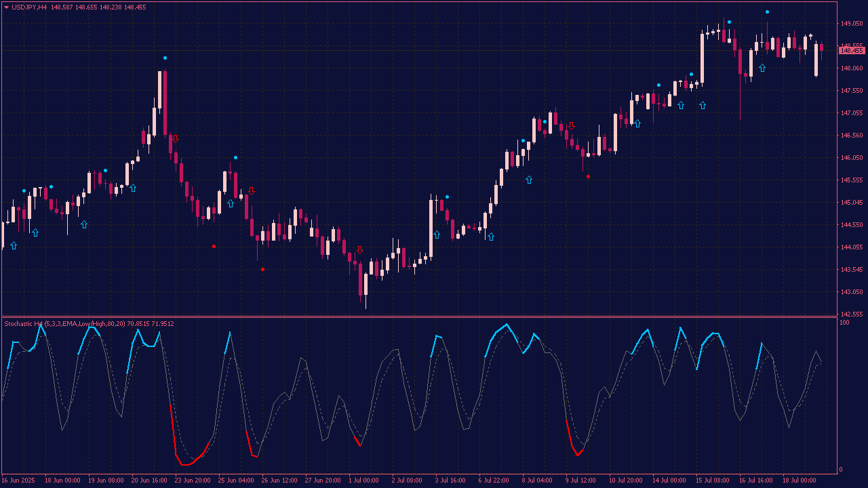Click the 16 Jun 2025 date on time axis
Screen dimensions: 868x488
click(17, 481)
